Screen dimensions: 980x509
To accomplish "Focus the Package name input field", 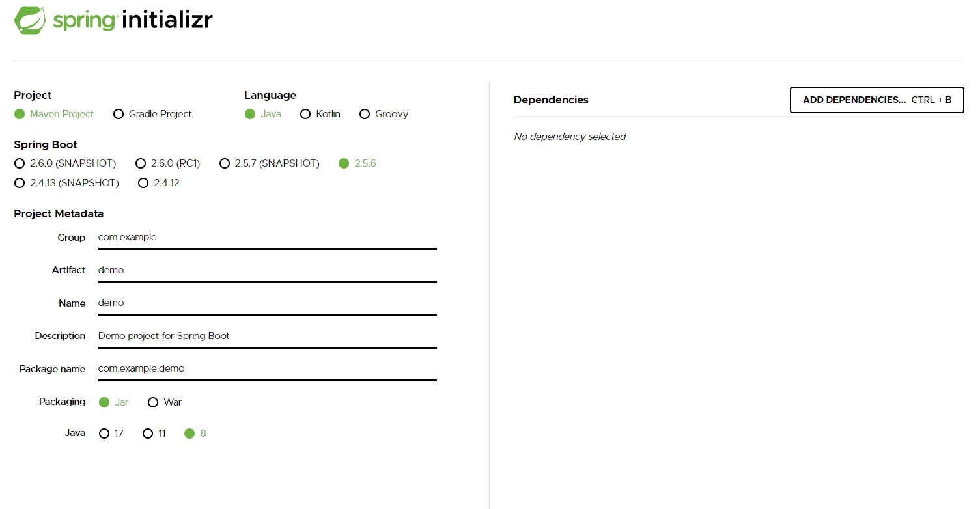I will click(267, 368).
